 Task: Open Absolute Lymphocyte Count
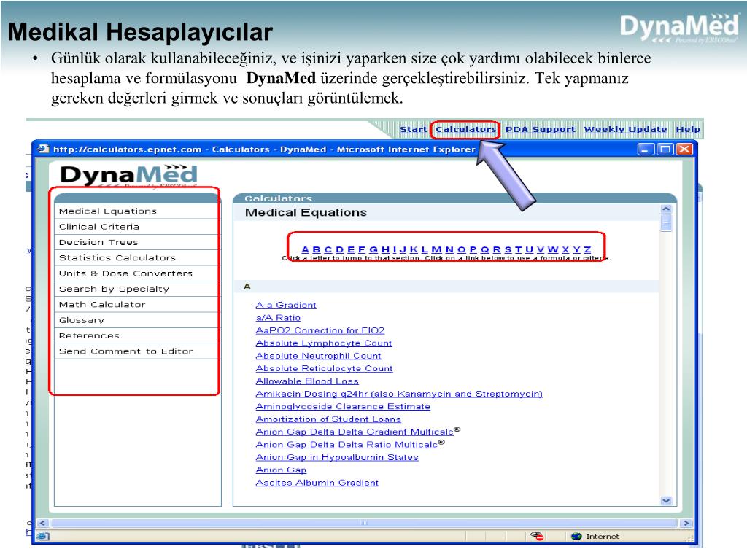pos(324,343)
